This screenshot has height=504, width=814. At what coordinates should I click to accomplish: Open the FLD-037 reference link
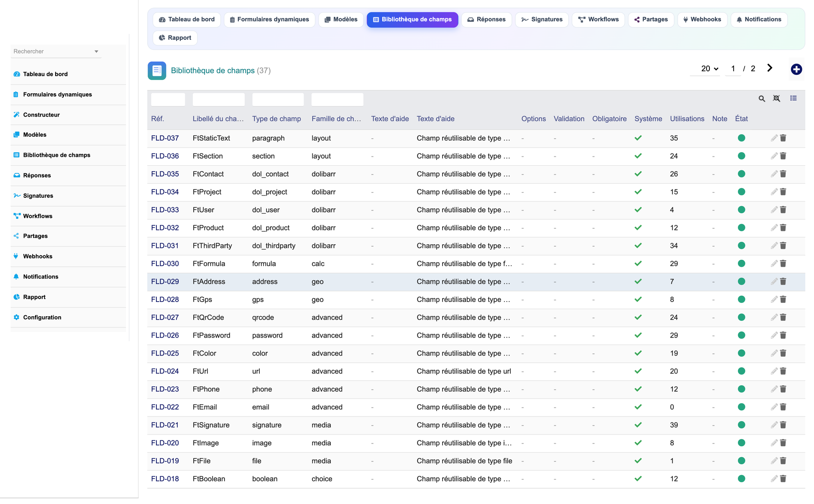[165, 138]
